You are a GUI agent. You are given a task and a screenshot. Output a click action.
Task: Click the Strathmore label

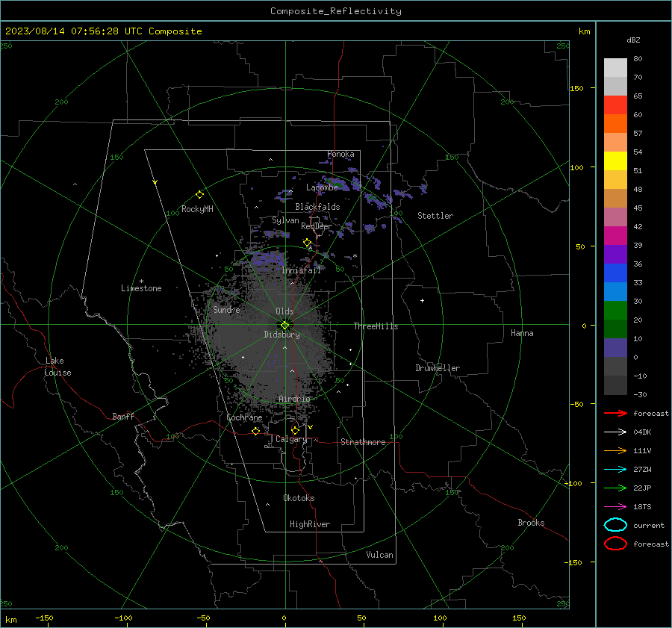point(363,442)
